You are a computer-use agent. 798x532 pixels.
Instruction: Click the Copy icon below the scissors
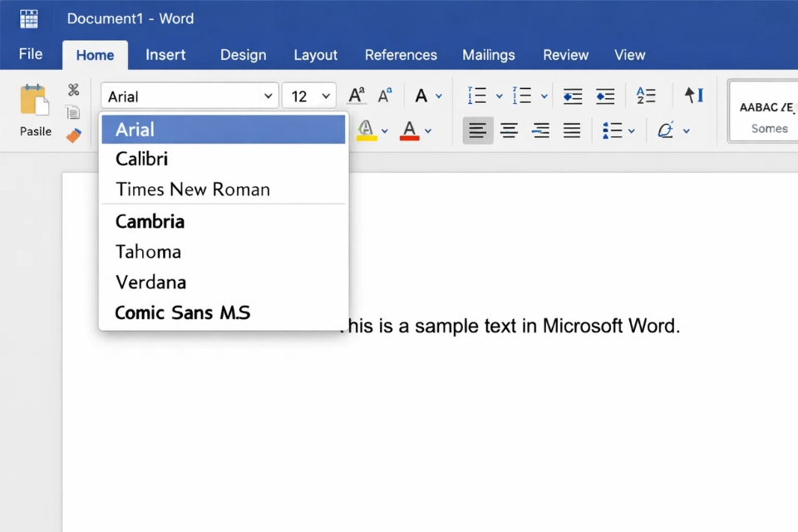tap(73, 112)
